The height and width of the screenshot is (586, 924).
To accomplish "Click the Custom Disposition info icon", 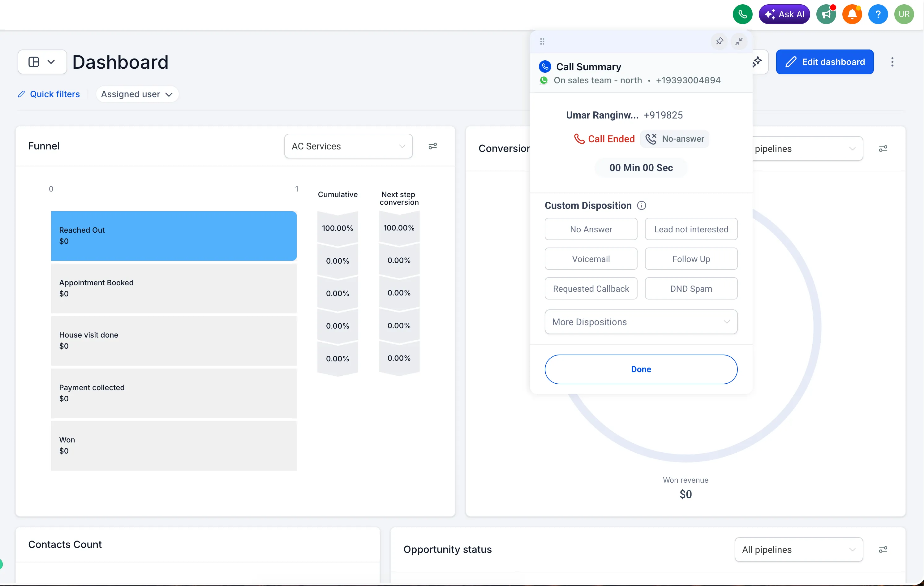I will [x=642, y=206].
